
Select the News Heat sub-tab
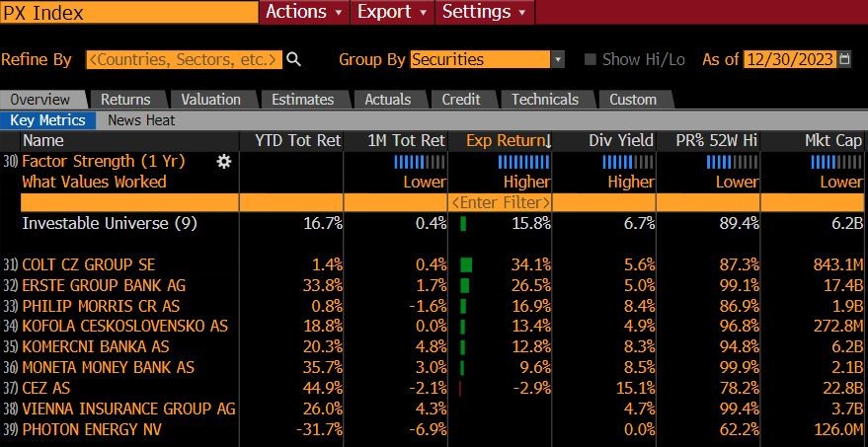click(x=141, y=120)
